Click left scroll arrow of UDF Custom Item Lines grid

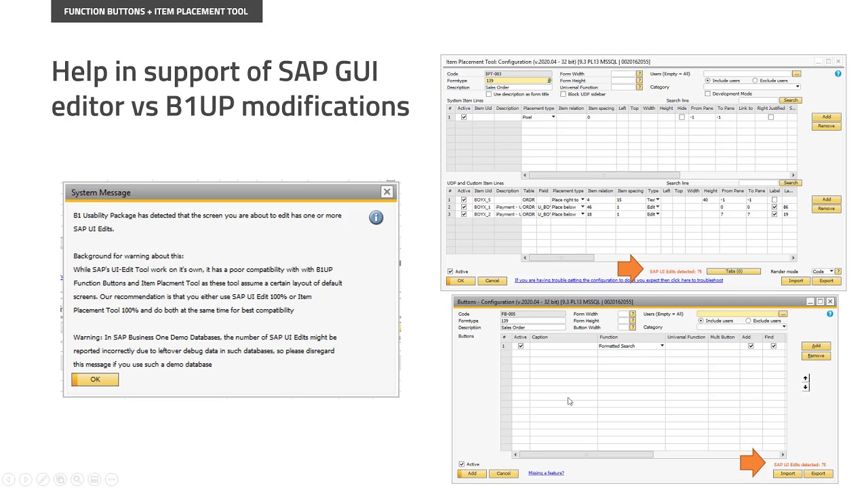coord(525,258)
